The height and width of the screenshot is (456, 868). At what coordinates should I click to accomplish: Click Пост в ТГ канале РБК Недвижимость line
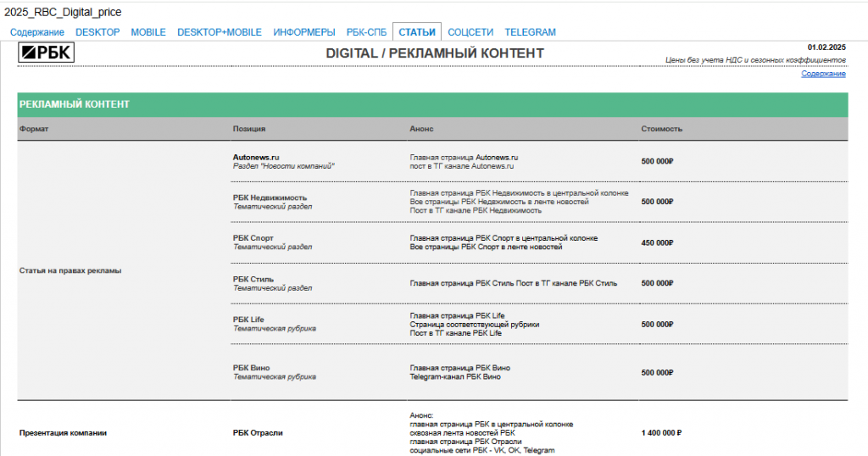(476, 210)
